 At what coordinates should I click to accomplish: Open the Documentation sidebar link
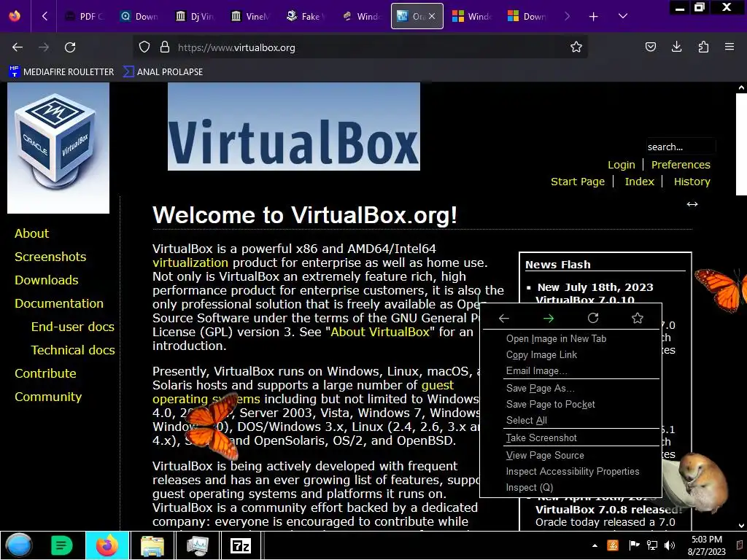click(59, 303)
